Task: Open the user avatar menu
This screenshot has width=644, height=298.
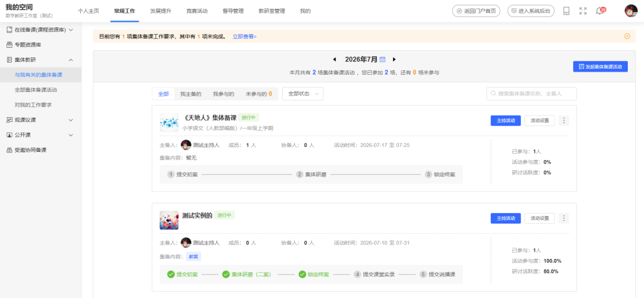Action: click(x=631, y=11)
